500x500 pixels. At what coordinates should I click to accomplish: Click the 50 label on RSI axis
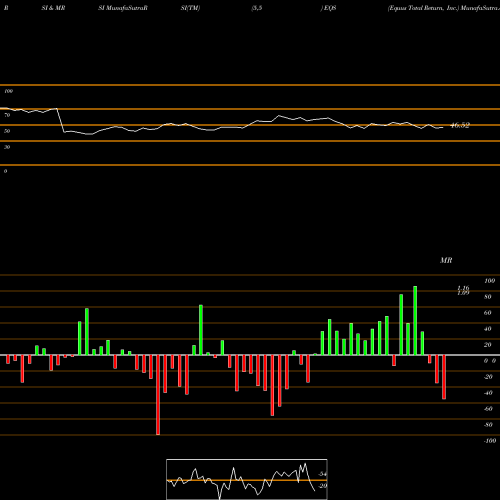(x=7, y=131)
